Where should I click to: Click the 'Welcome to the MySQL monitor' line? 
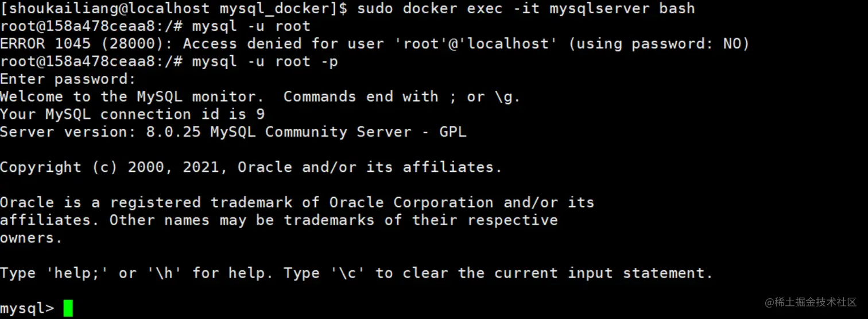[137, 97]
